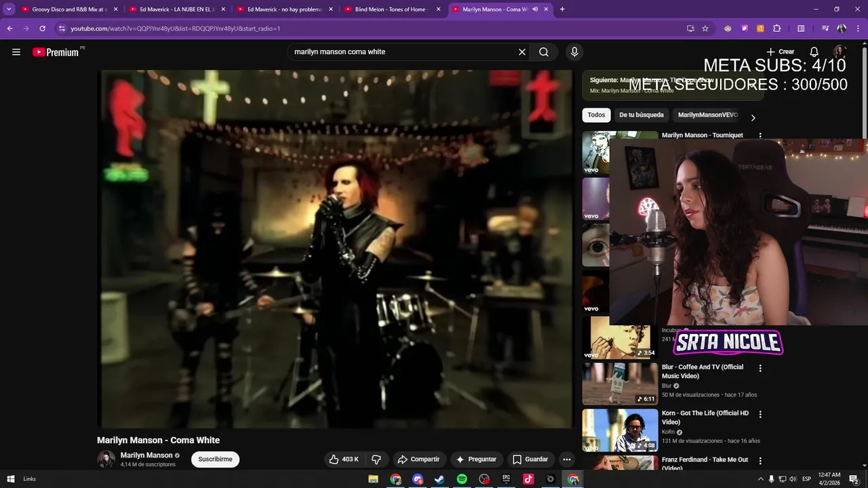Open Steam from the taskbar

tap(439, 479)
